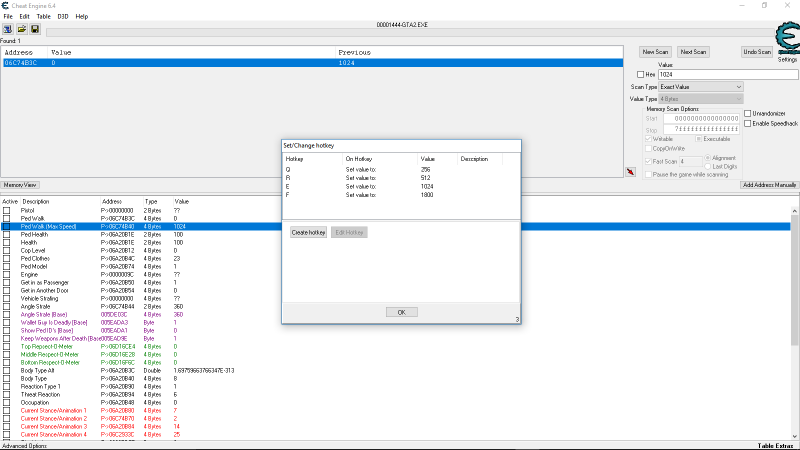Click the Cheat Engine title bar icon
Screen dimensions: 800x450
[x=7, y=5]
